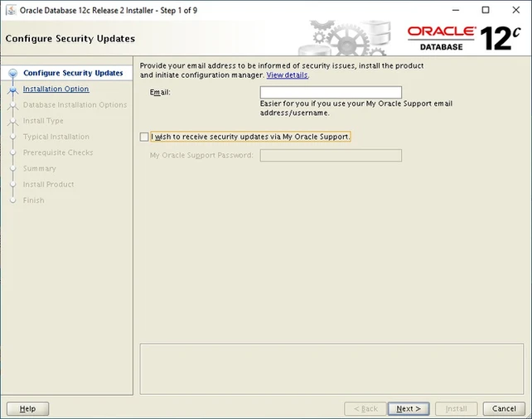Click the My Oracle Support Password field

[x=331, y=155]
